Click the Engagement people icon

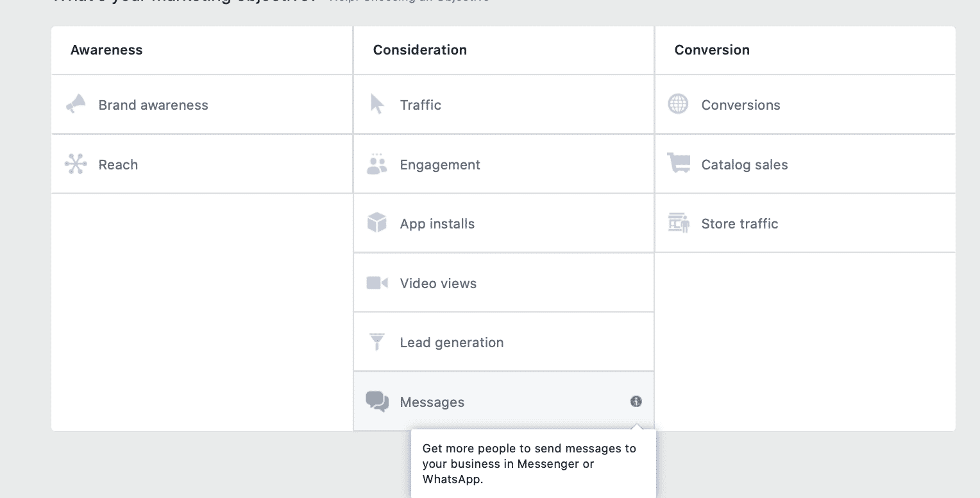377,164
